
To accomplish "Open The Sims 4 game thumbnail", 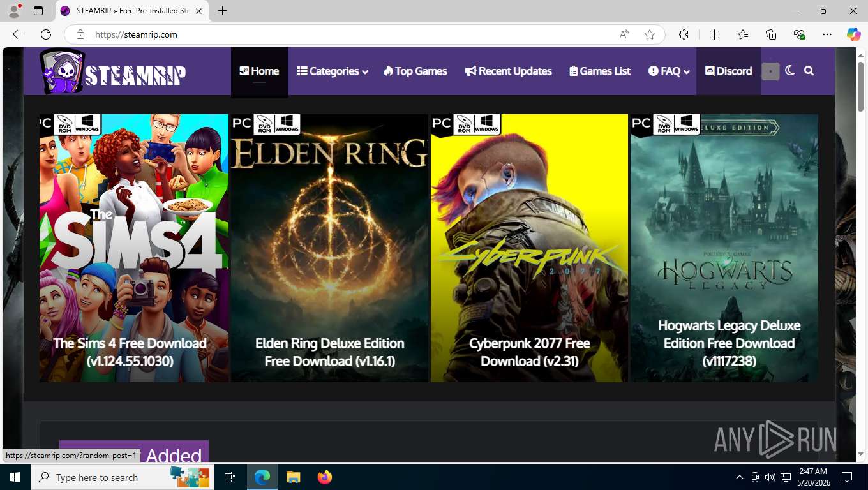I will point(134,248).
